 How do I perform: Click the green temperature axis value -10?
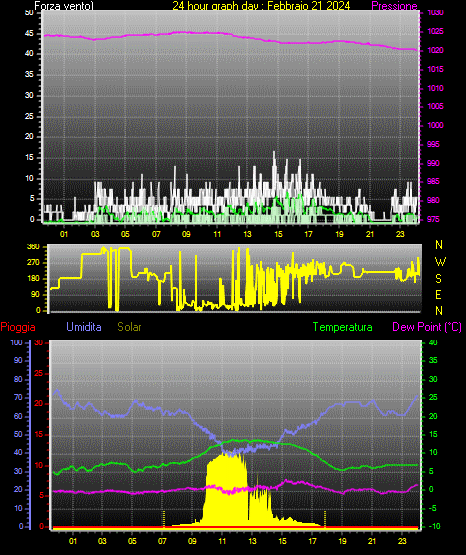(435, 526)
